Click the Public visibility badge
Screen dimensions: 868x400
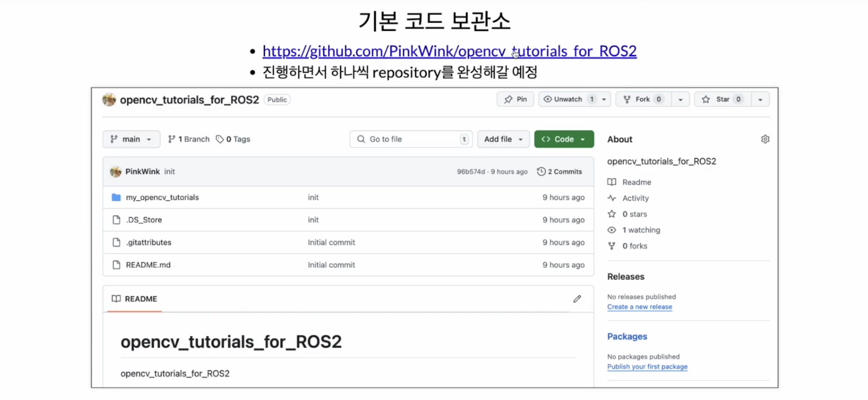coord(277,100)
